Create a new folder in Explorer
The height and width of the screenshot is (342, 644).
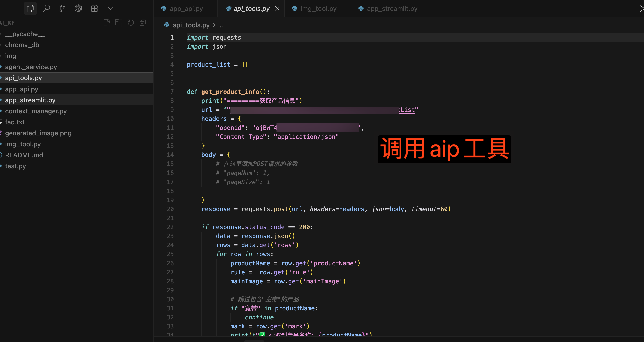click(119, 22)
